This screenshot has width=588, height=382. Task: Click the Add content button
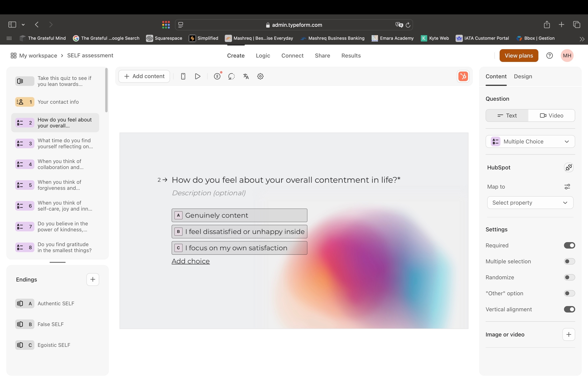(x=144, y=76)
